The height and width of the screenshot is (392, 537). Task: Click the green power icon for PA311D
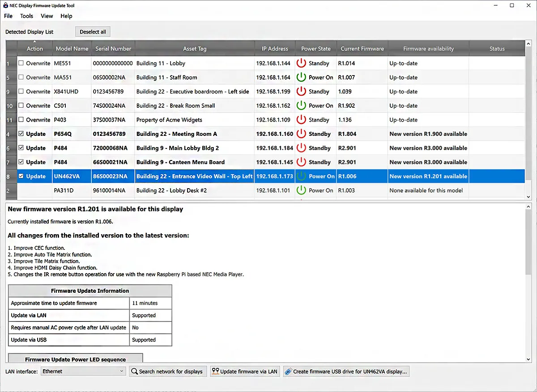[x=301, y=190]
